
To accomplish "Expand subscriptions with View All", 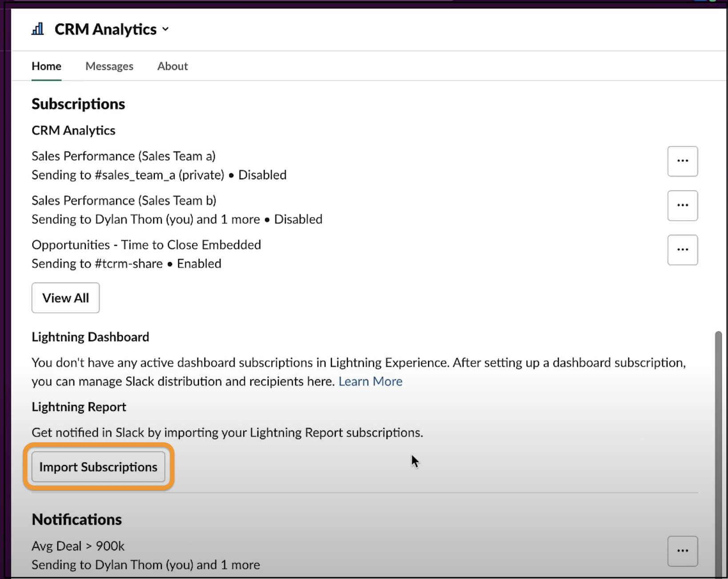I will [65, 298].
